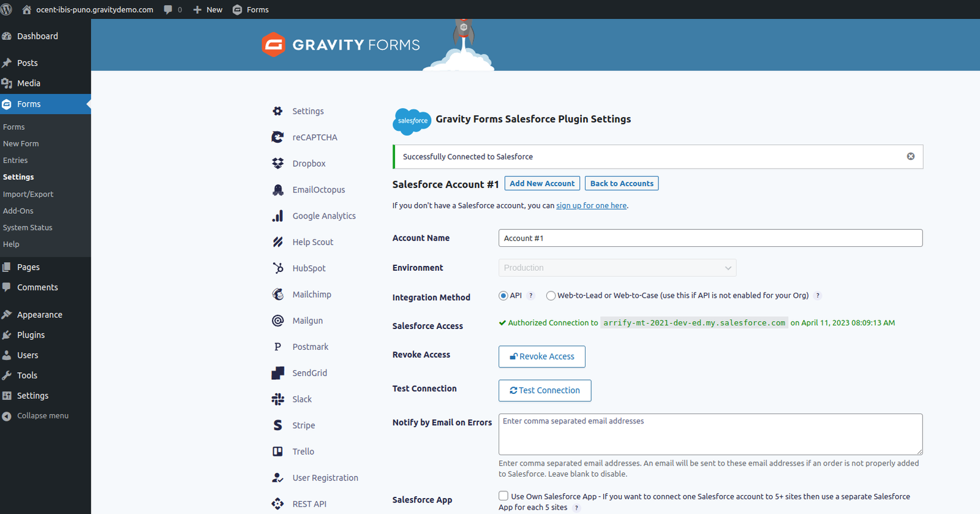980x514 pixels.
Task: Open the Environment dropdown
Action: pyautogui.click(x=617, y=268)
